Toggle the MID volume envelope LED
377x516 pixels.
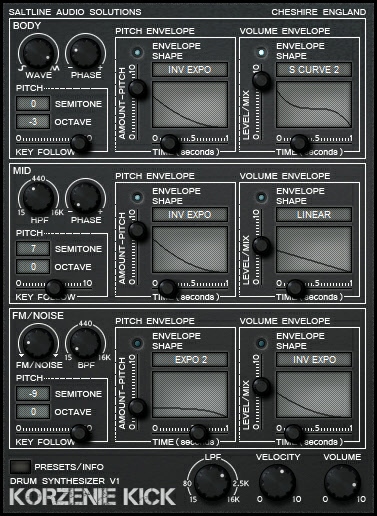(x=261, y=197)
